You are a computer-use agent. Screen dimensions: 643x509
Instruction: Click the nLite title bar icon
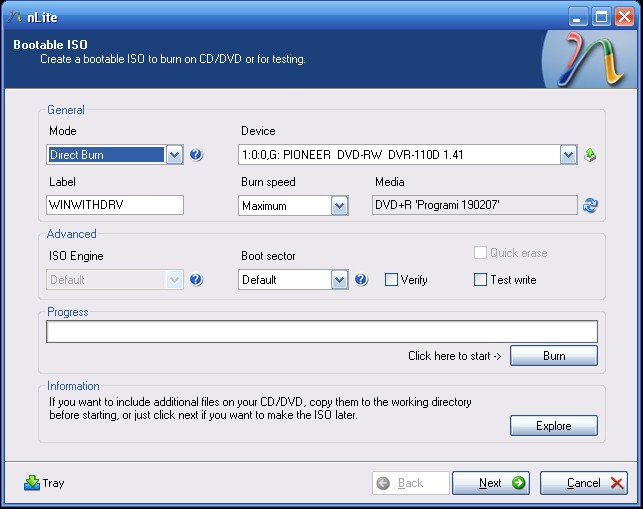15,17
